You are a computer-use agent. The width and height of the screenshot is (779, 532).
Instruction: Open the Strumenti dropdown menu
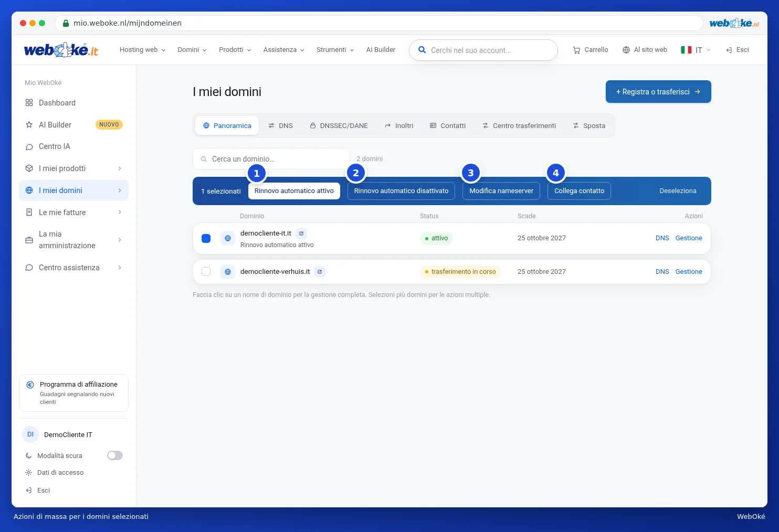tap(335, 50)
